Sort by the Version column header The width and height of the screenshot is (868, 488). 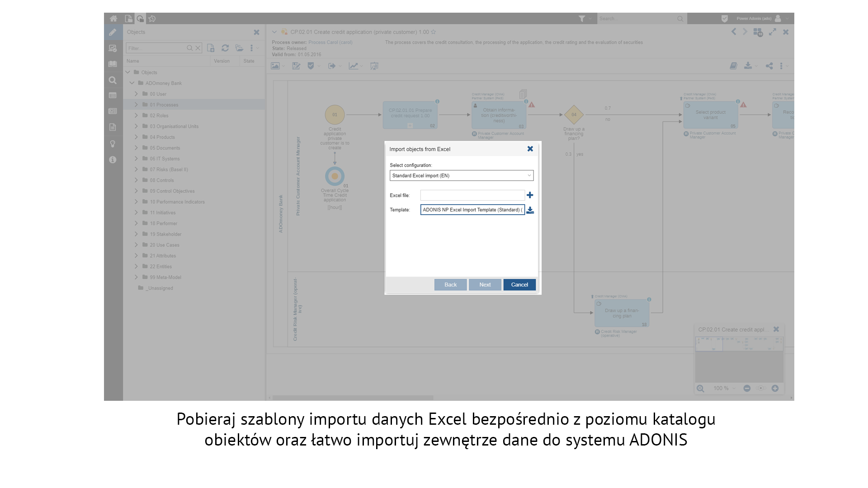point(222,61)
